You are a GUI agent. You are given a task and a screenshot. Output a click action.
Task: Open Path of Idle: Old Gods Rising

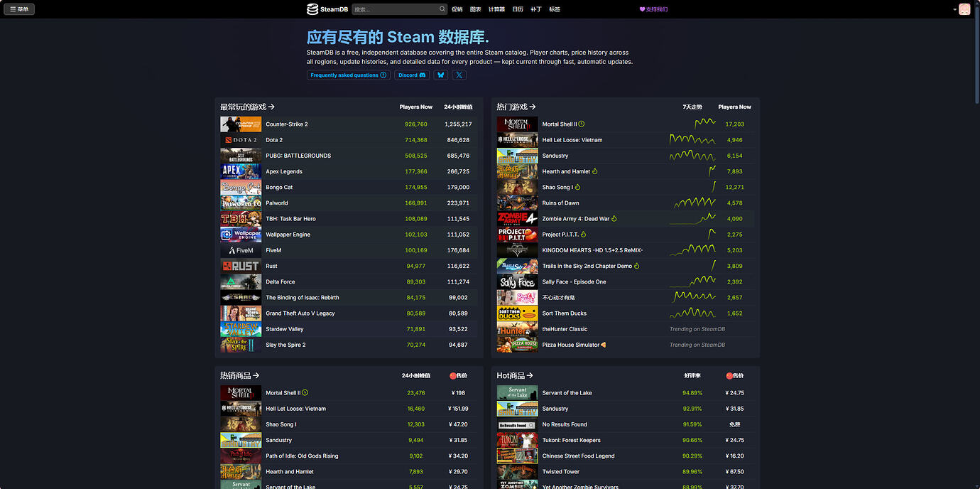point(349,456)
